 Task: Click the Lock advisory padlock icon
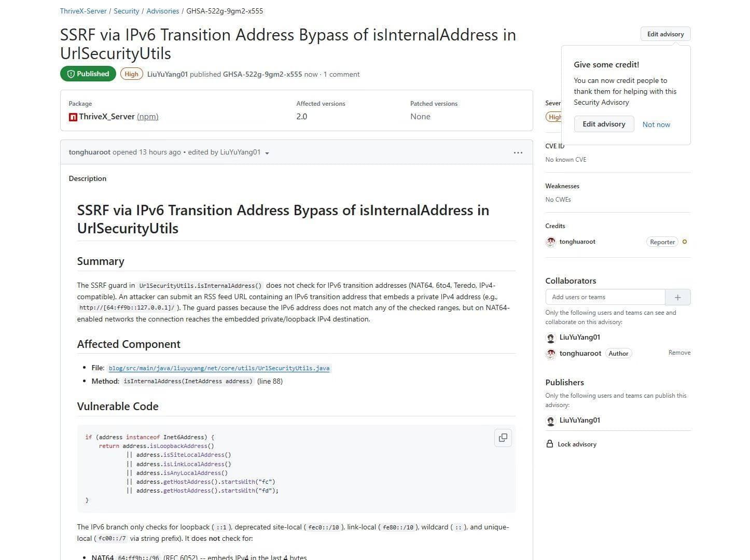point(550,444)
